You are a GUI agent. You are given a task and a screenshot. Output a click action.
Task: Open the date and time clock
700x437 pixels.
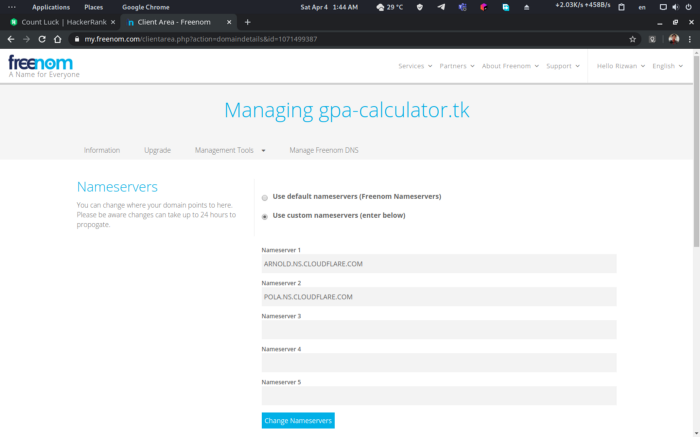pyautogui.click(x=329, y=7)
